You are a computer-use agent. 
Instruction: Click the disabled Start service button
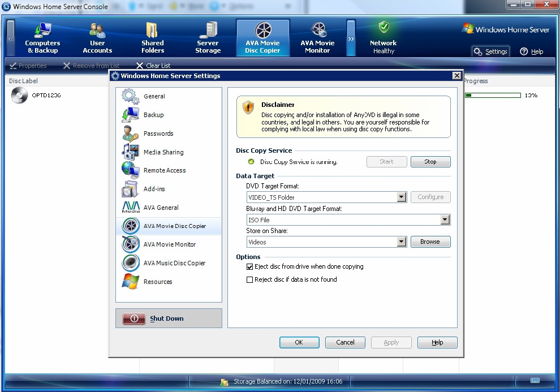click(386, 162)
